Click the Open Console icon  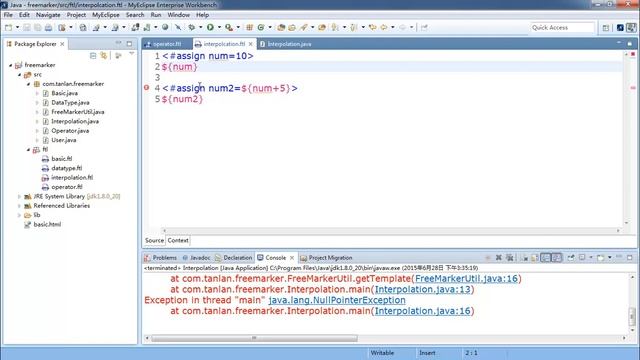point(600,258)
